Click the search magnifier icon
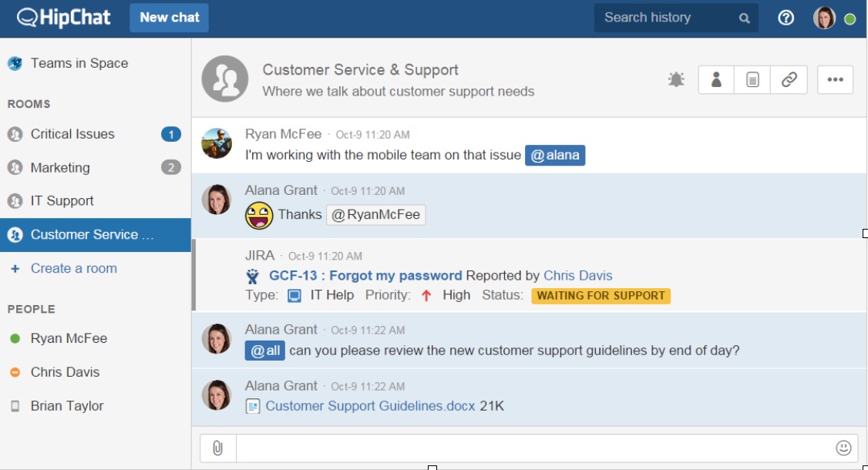Image resolution: width=868 pixels, height=470 pixels. click(x=744, y=18)
